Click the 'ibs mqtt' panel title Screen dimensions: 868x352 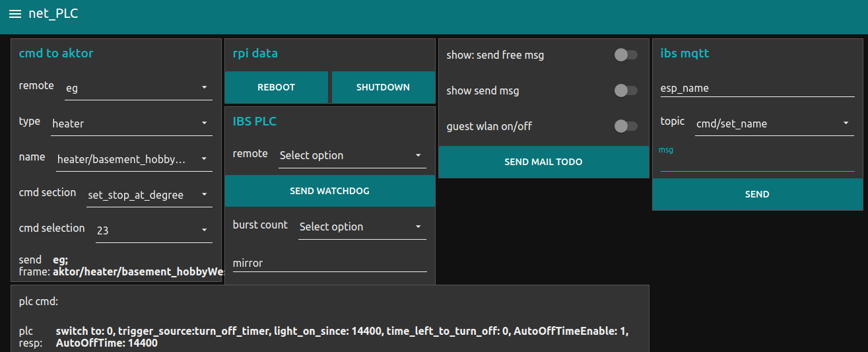coord(685,53)
